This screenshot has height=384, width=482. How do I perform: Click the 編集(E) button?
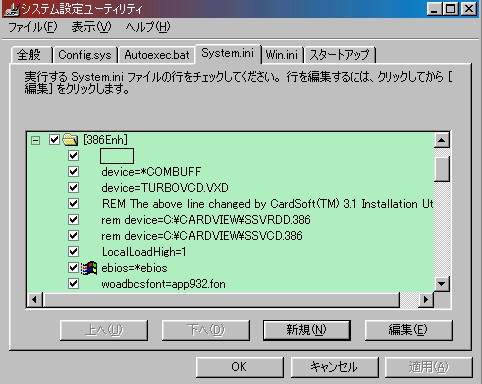tap(408, 330)
